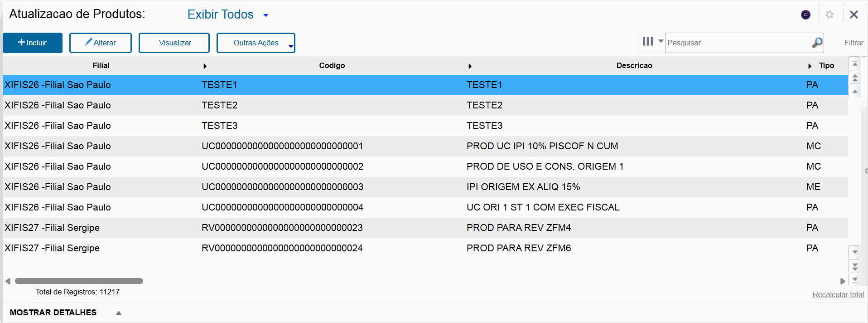
Task: Sort by the Descricao column header
Action: pos(634,65)
